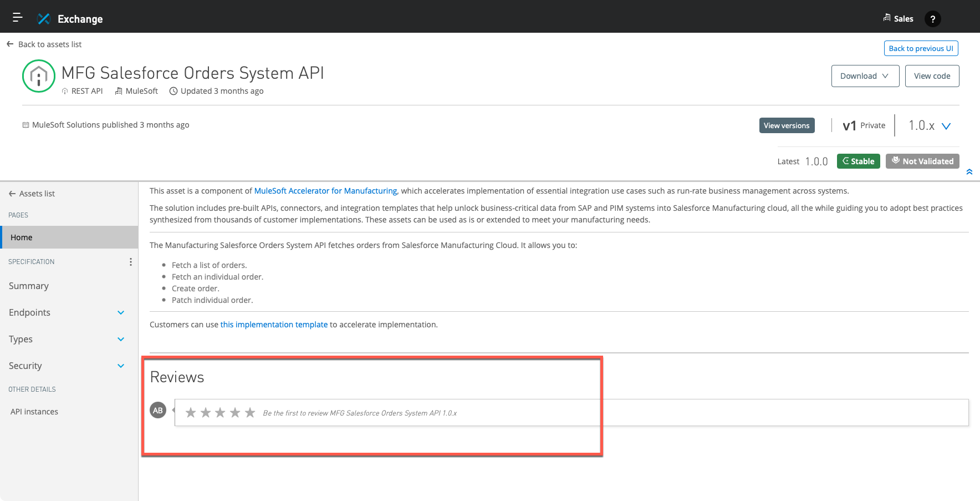Open the Specification three-dot options menu
Screen dimensions: 980x501
pos(131,262)
